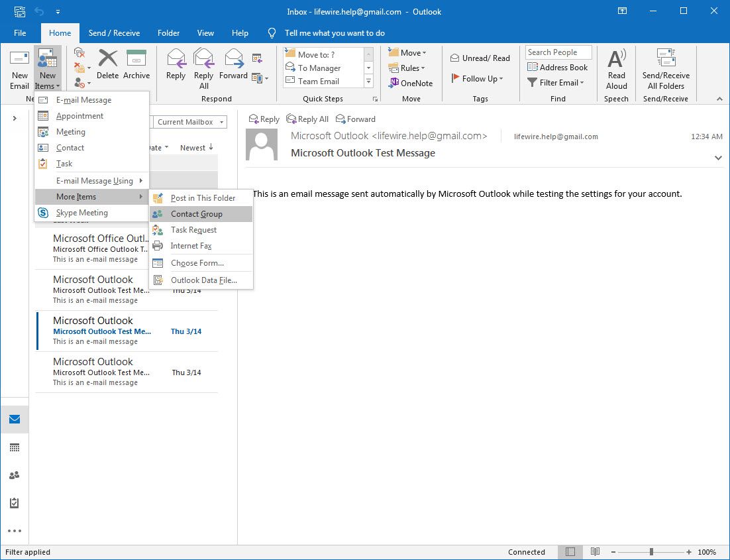Click the sender's avatar picture
730x560 pixels.
click(262, 144)
